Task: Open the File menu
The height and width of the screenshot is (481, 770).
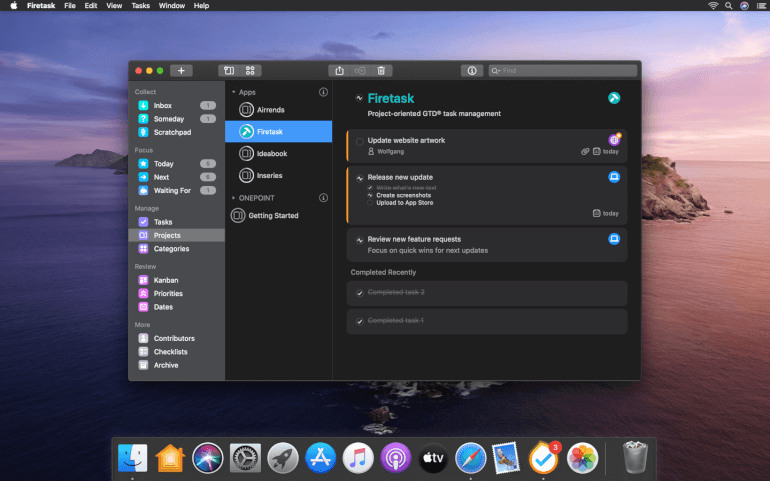Action: (70, 5)
